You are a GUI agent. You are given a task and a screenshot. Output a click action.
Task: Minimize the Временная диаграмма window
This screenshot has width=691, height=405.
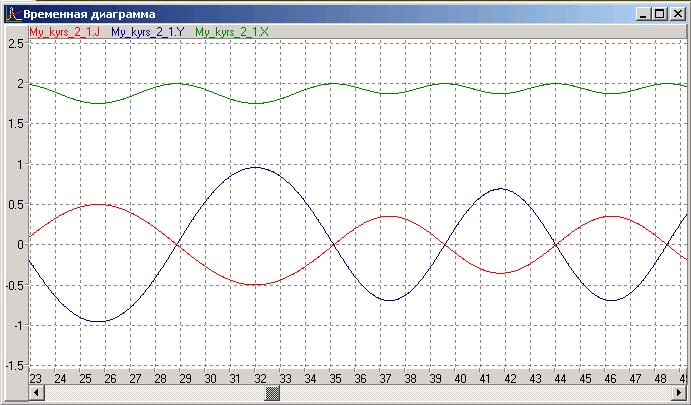644,15
